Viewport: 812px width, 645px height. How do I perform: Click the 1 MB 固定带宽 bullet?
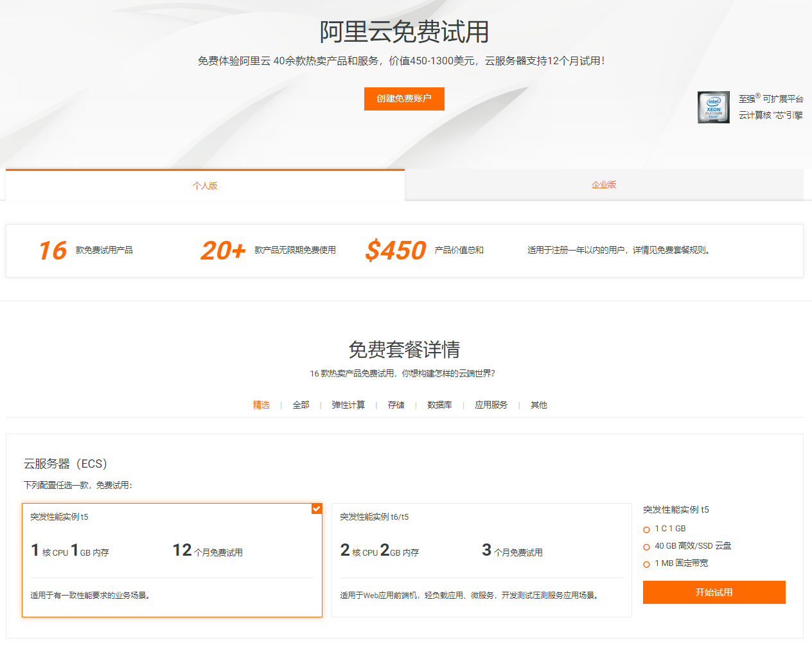tap(646, 564)
